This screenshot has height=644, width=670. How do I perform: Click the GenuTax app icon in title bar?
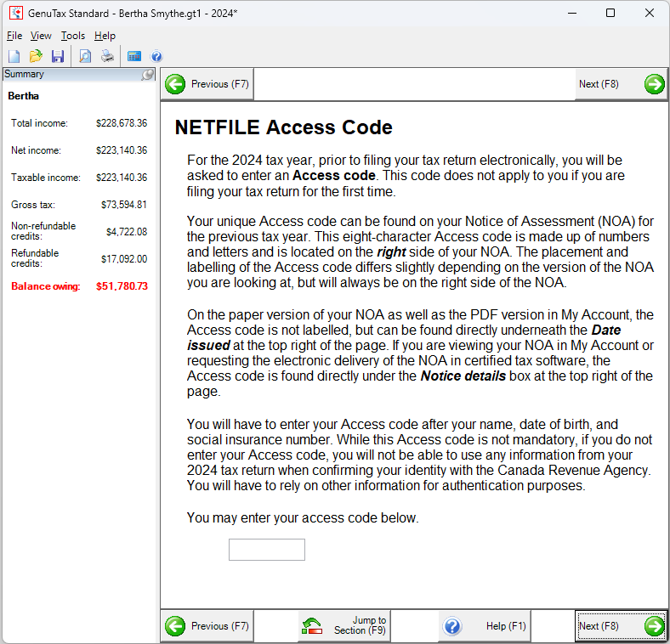(x=16, y=13)
